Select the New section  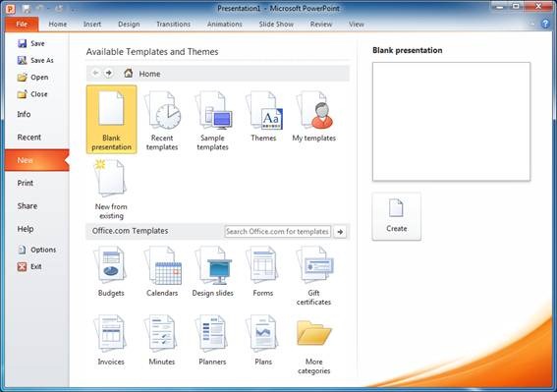tap(37, 160)
